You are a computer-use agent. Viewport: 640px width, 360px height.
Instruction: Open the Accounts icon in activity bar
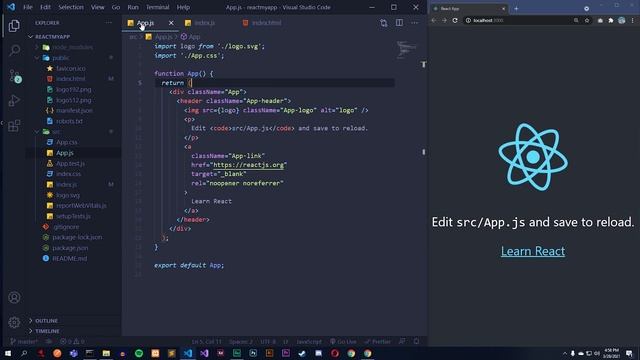coord(14,298)
